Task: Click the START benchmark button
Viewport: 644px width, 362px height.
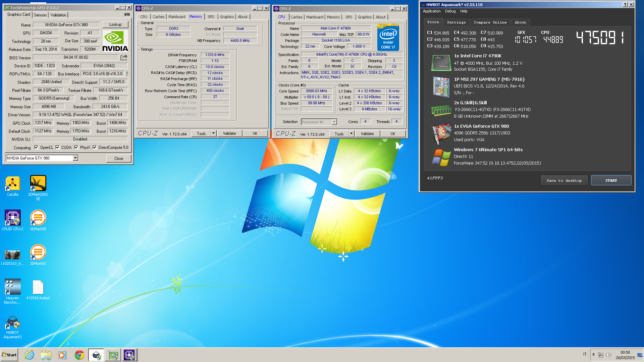Action: (x=611, y=180)
